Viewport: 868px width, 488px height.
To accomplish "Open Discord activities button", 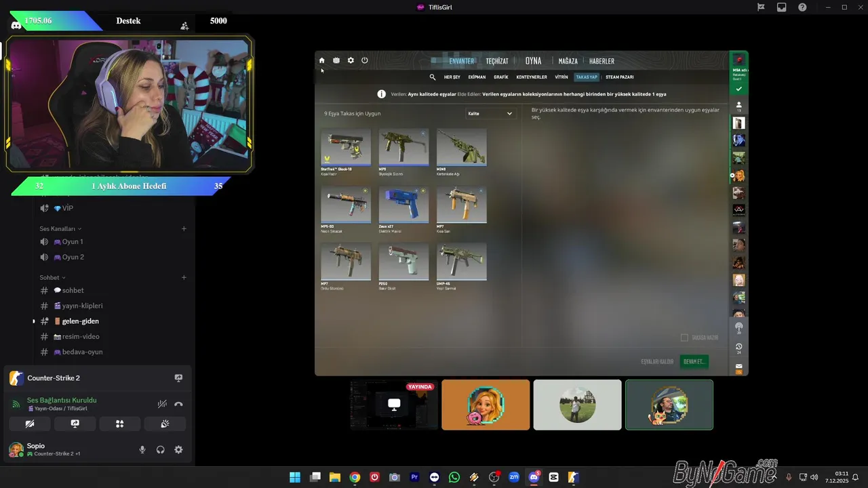I will [120, 424].
